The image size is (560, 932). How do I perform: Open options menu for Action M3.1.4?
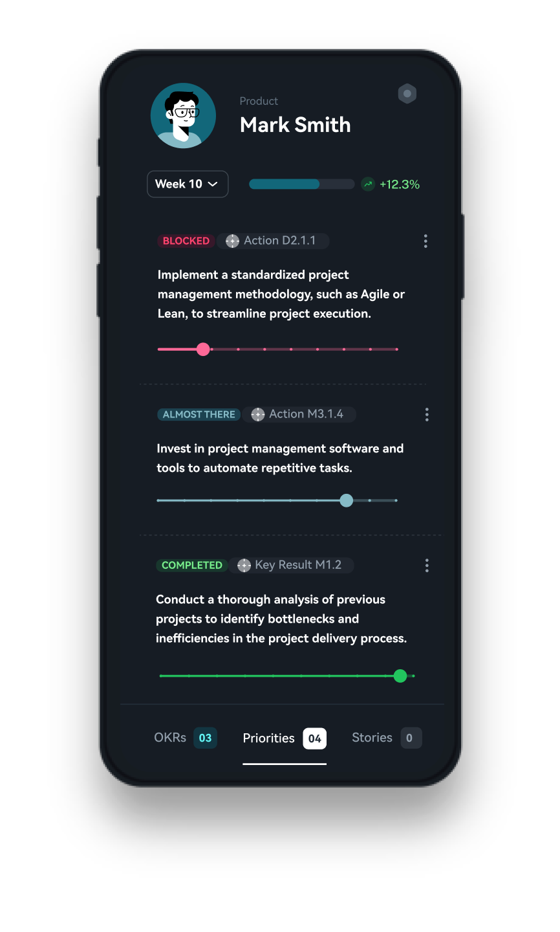[x=427, y=415]
